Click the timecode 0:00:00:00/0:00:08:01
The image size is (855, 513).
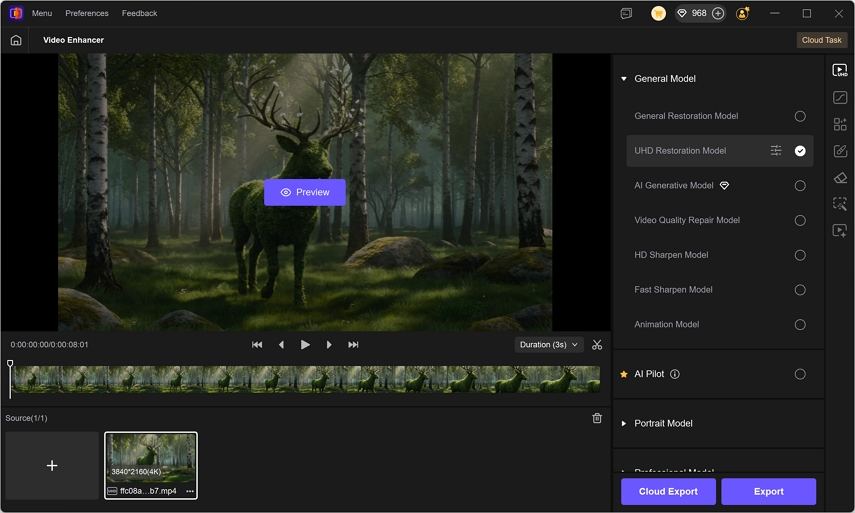49,345
